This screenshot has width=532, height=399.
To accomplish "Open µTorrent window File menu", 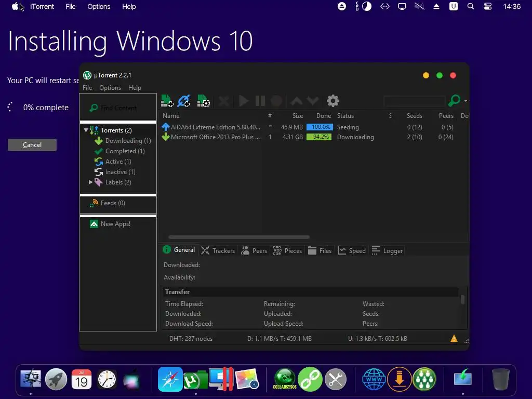I will pyautogui.click(x=87, y=87).
